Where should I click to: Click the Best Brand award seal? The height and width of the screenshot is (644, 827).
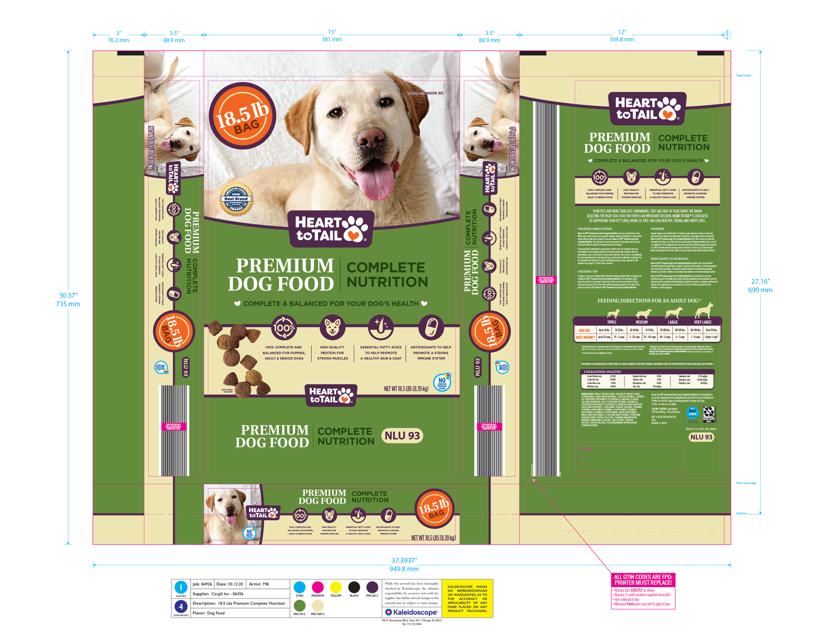coord(236,199)
